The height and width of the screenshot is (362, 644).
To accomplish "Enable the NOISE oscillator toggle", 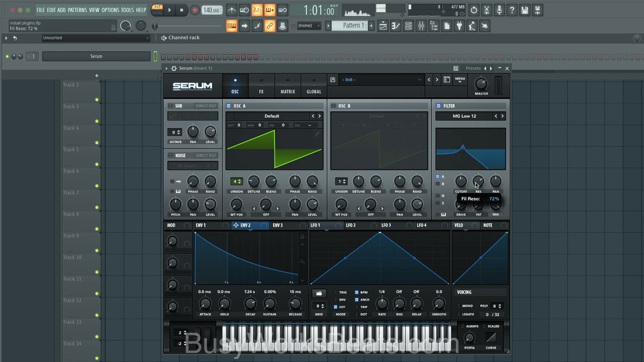I will (170, 155).
